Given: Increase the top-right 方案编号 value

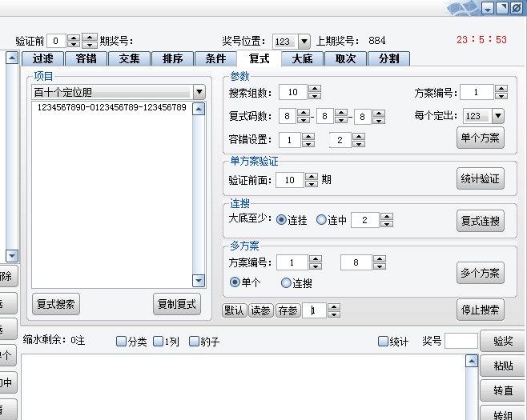Looking at the screenshot, I should pos(500,89).
